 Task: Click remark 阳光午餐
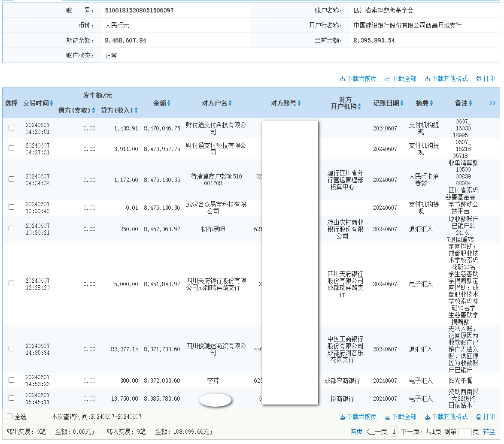(x=460, y=381)
